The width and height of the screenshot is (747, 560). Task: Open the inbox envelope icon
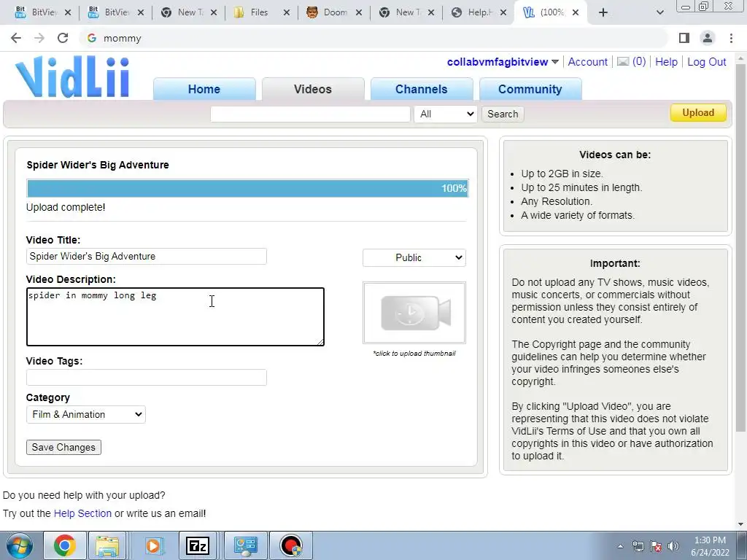(623, 61)
